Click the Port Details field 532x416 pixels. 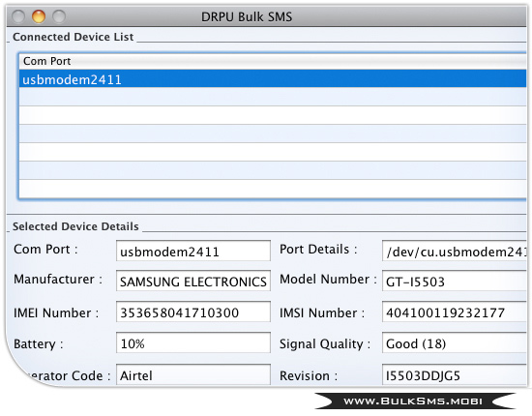[x=455, y=251]
